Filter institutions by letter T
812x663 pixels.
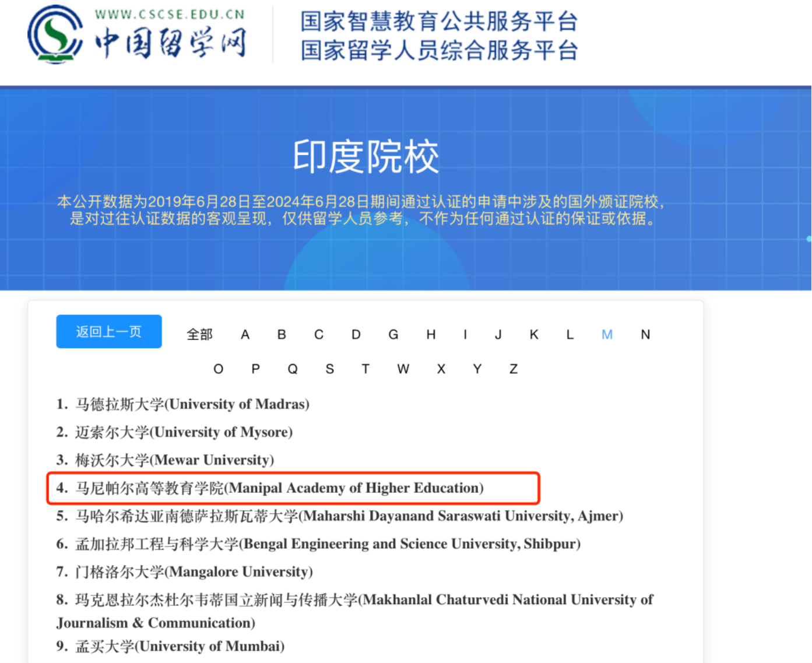[365, 369]
